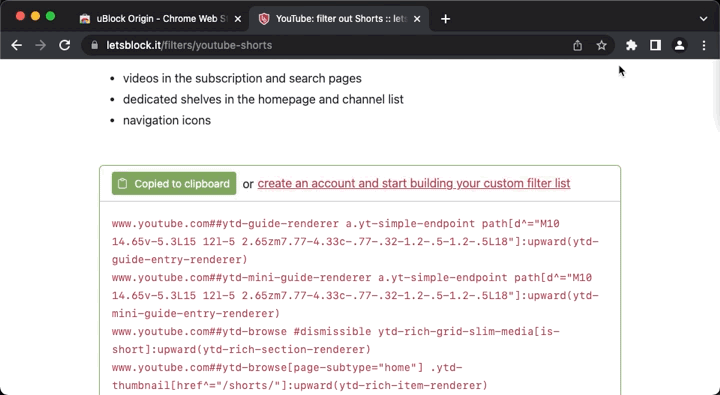Open a new tab with the plus

[x=445, y=19]
